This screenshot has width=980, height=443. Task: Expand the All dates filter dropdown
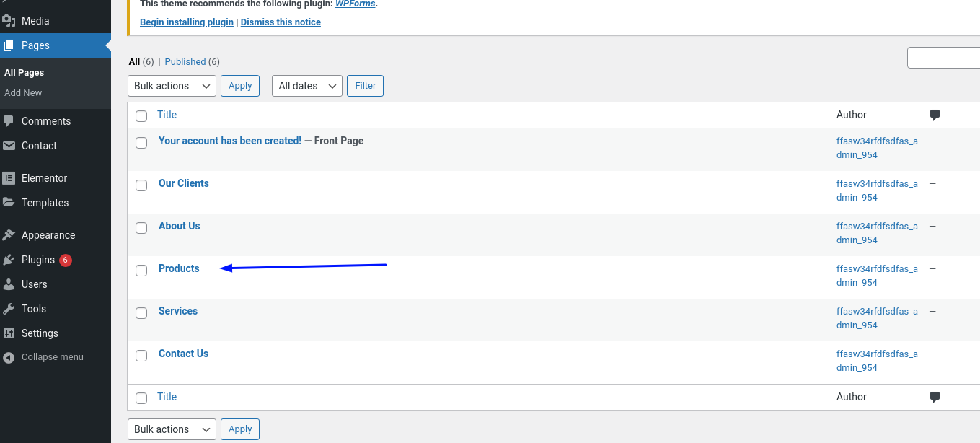[x=306, y=86]
